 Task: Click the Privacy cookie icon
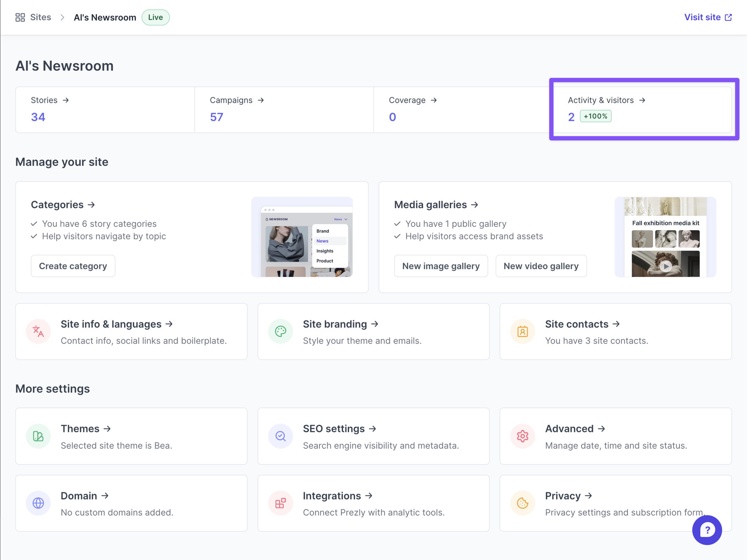522,503
